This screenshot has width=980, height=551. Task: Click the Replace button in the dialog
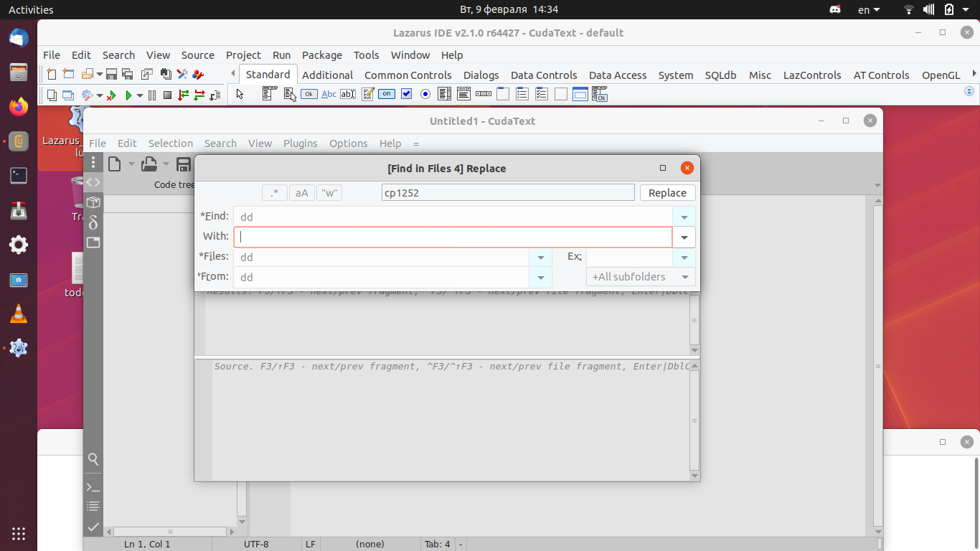coord(667,192)
